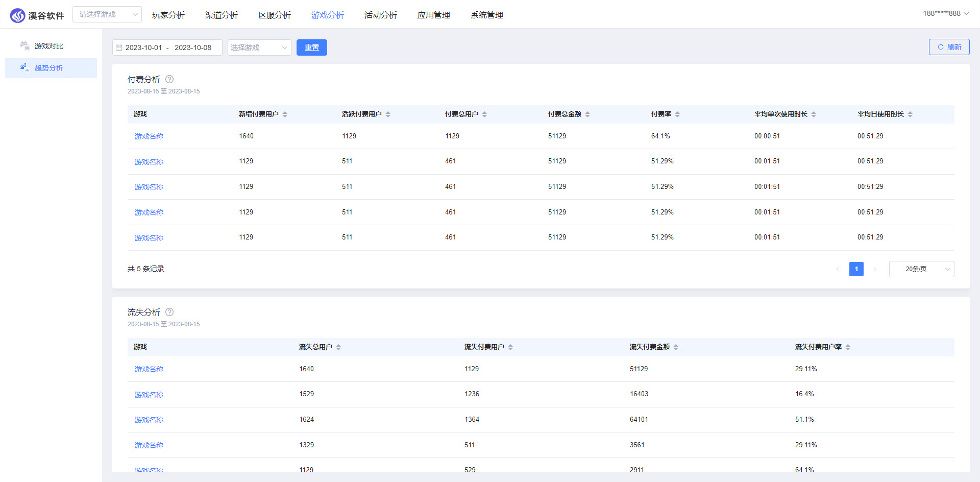Viewport: 980px width, 482px height.
Task: Sort by 新增付费用户 column
Action: click(285, 114)
